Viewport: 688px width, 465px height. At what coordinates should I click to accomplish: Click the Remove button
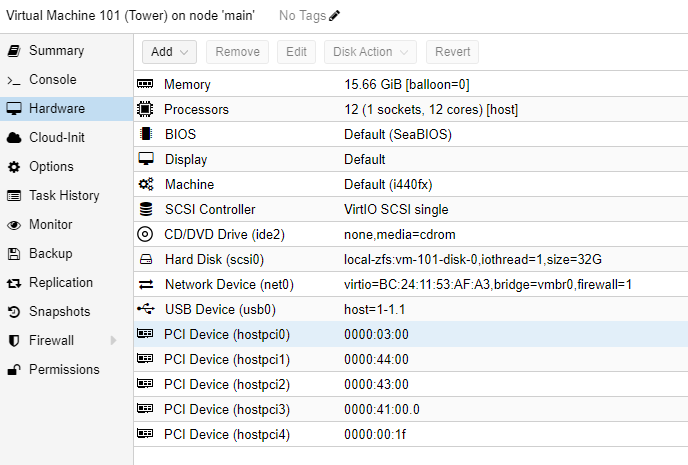click(237, 52)
